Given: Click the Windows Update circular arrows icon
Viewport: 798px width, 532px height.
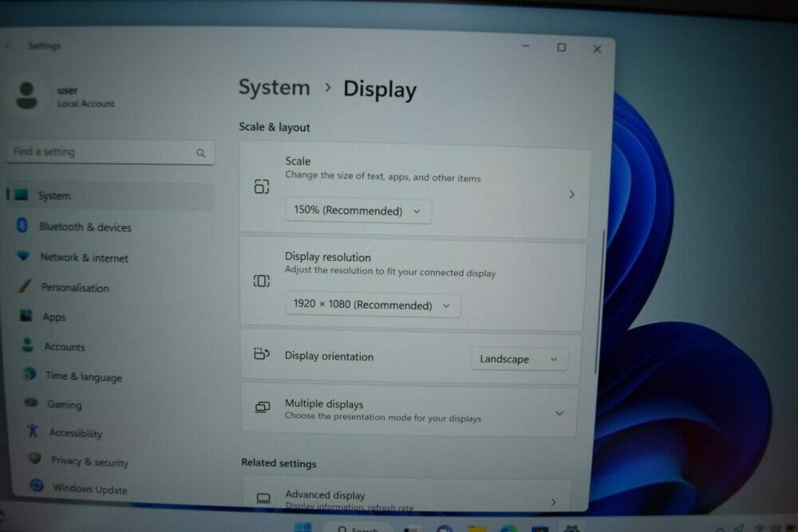Looking at the screenshot, I should pos(37,485).
